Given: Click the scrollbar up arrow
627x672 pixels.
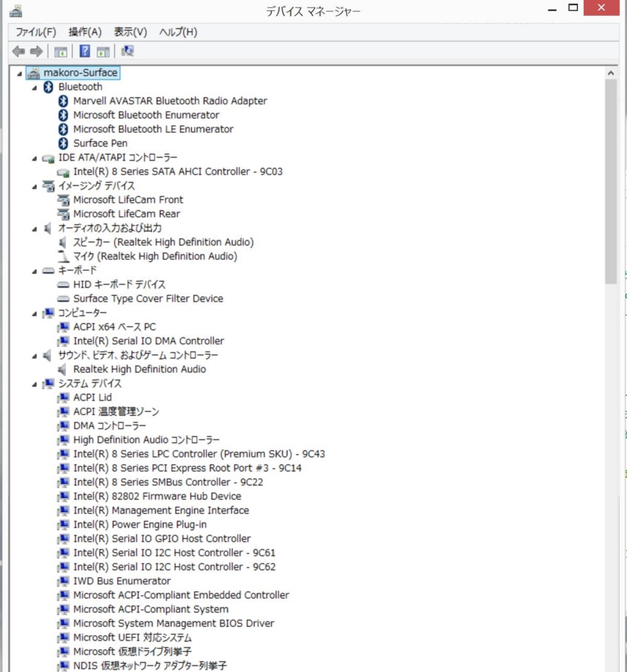Looking at the screenshot, I should pos(611,73).
